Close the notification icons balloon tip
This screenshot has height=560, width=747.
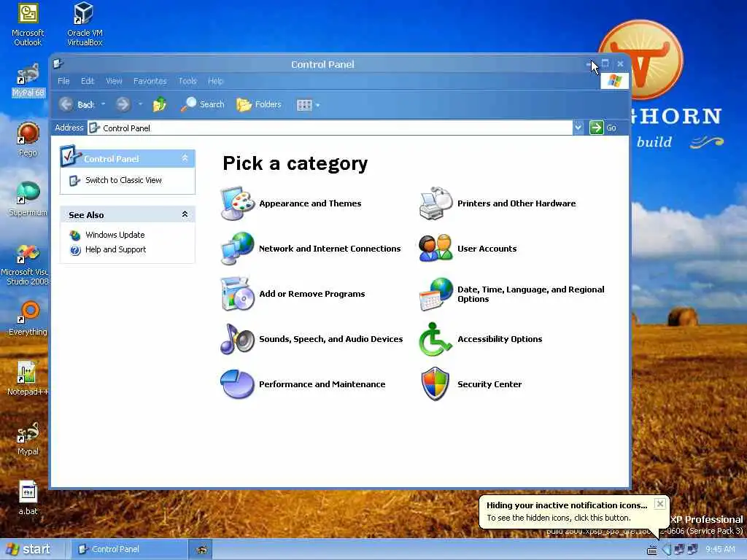point(659,504)
